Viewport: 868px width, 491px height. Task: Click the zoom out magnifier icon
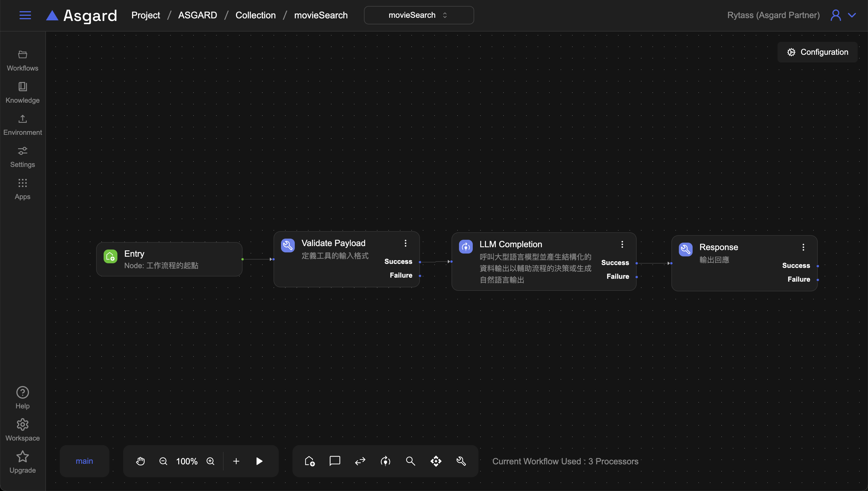click(x=163, y=461)
